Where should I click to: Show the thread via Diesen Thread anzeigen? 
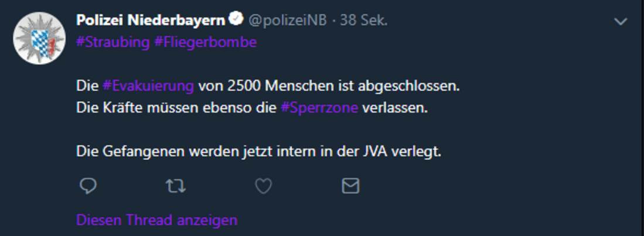(x=157, y=220)
